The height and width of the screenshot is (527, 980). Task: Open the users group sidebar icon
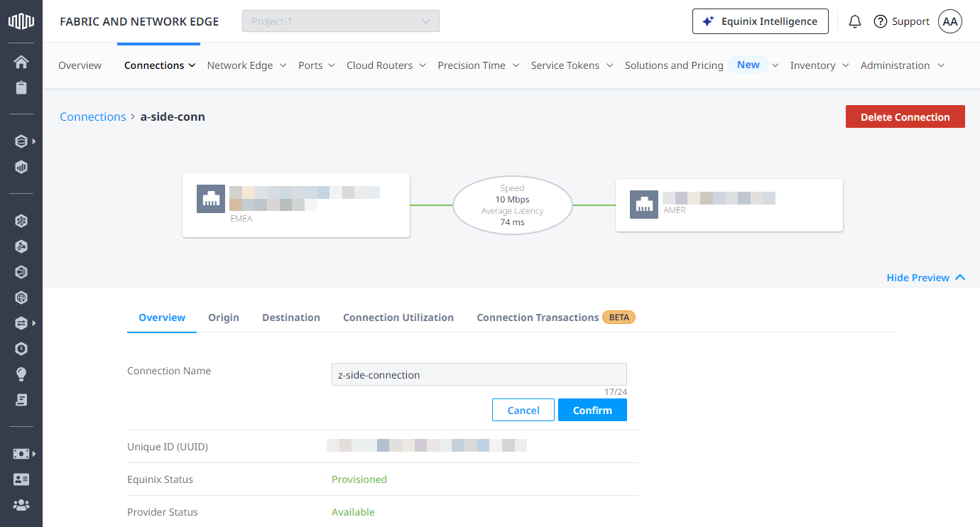(21, 505)
